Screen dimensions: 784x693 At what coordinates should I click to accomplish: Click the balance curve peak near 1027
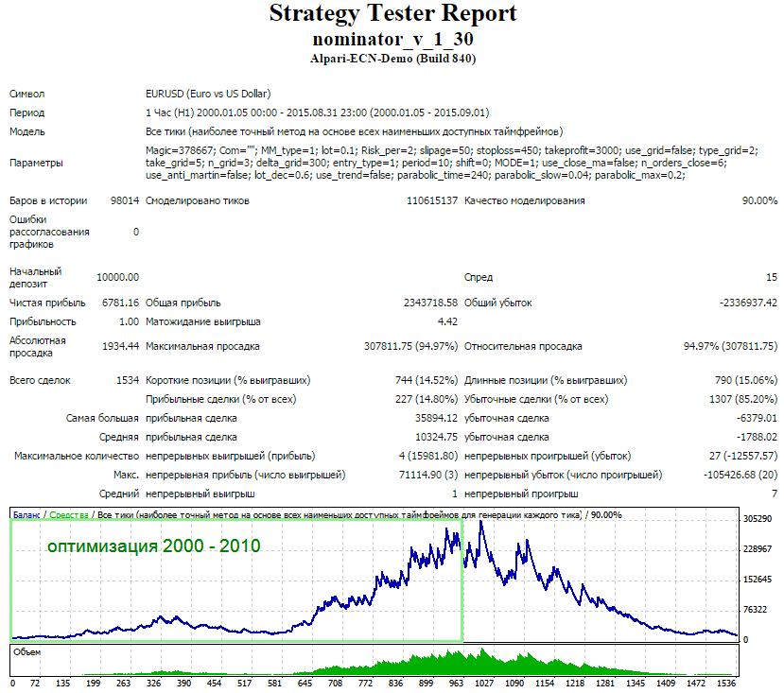[481, 523]
